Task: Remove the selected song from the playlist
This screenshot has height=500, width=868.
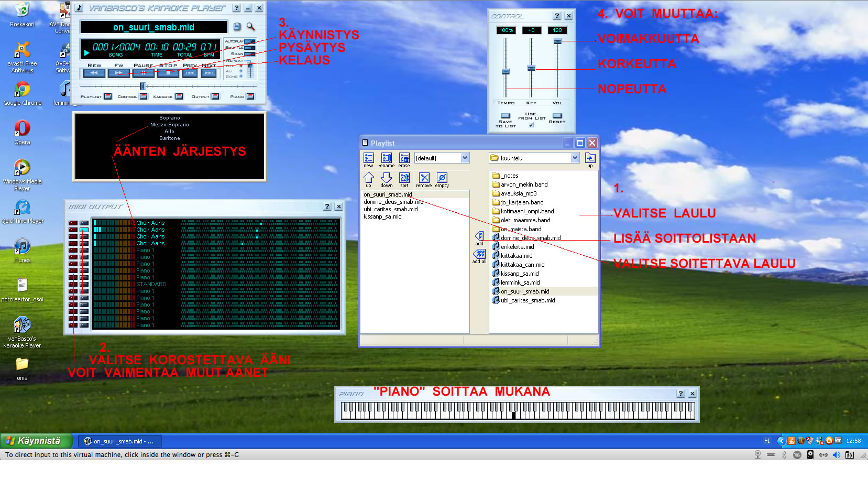Action: [424, 178]
